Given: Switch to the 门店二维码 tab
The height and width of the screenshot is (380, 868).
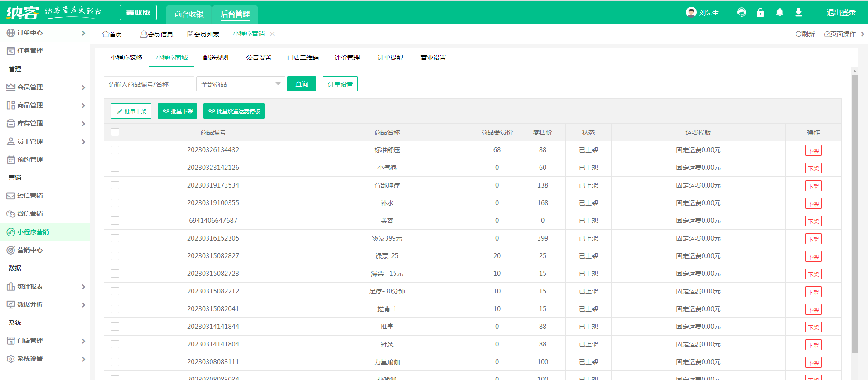Looking at the screenshot, I should click(303, 58).
